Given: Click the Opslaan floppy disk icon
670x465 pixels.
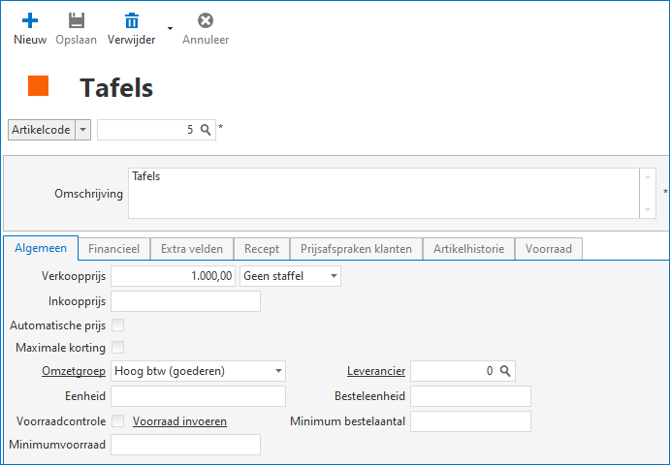Looking at the screenshot, I should point(76,21).
